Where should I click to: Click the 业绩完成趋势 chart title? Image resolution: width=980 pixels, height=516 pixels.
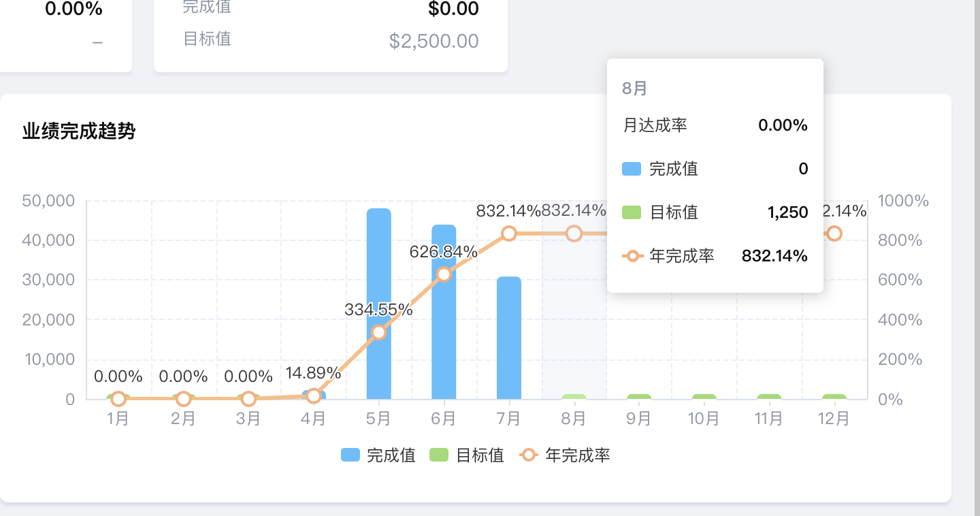click(x=79, y=131)
